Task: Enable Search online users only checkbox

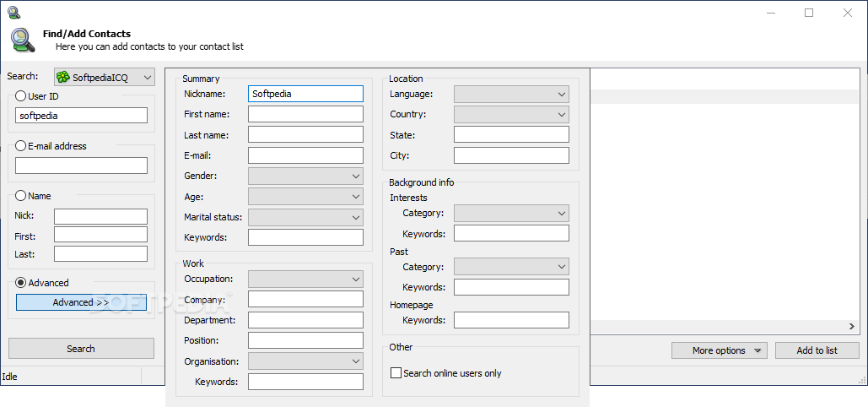Action: pyautogui.click(x=396, y=373)
